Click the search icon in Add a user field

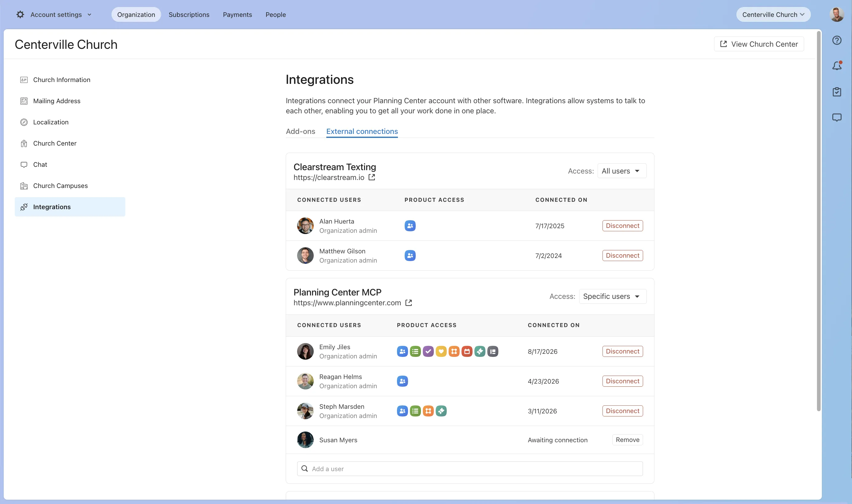305,469
